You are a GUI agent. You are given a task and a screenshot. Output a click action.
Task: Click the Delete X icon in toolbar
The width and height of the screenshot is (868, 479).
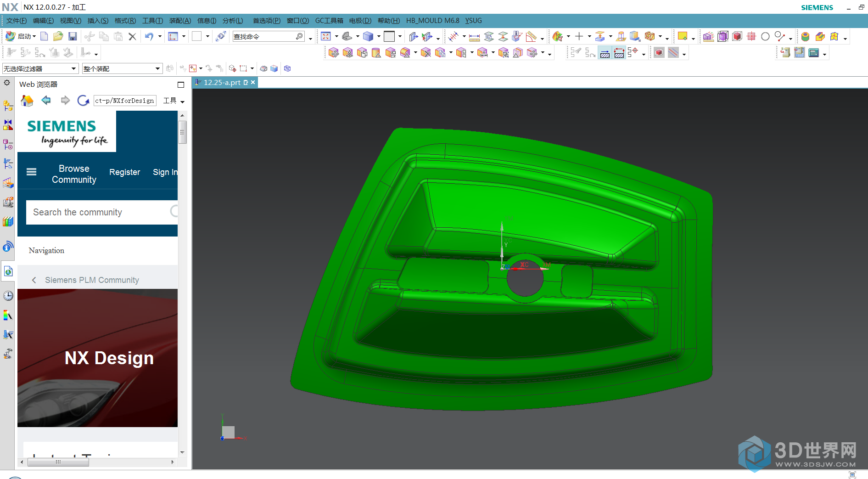(132, 36)
